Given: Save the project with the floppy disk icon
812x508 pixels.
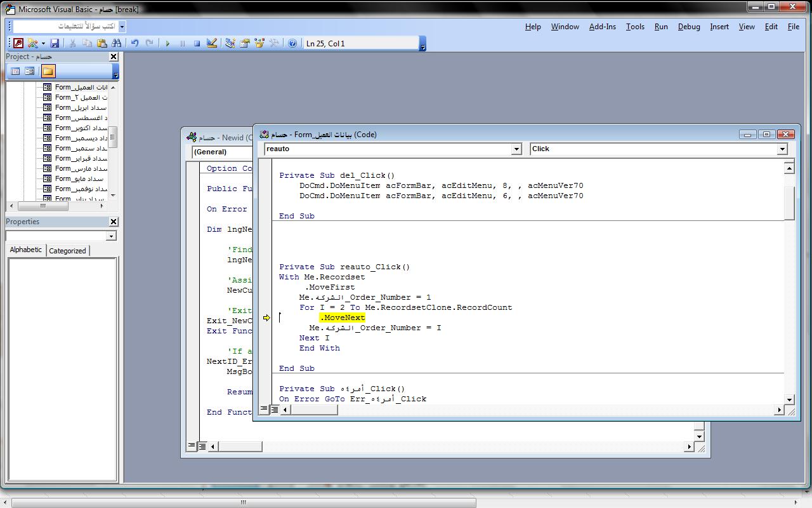Looking at the screenshot, I should 55,43.
